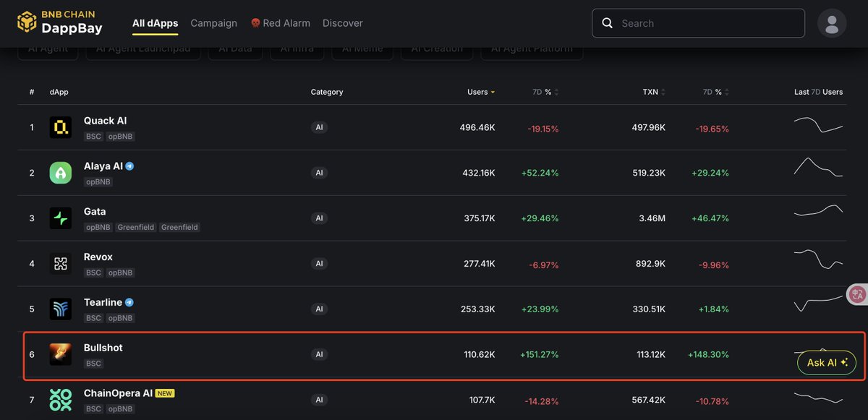Click the skull icon beside Red Alarm

(255, 23)
